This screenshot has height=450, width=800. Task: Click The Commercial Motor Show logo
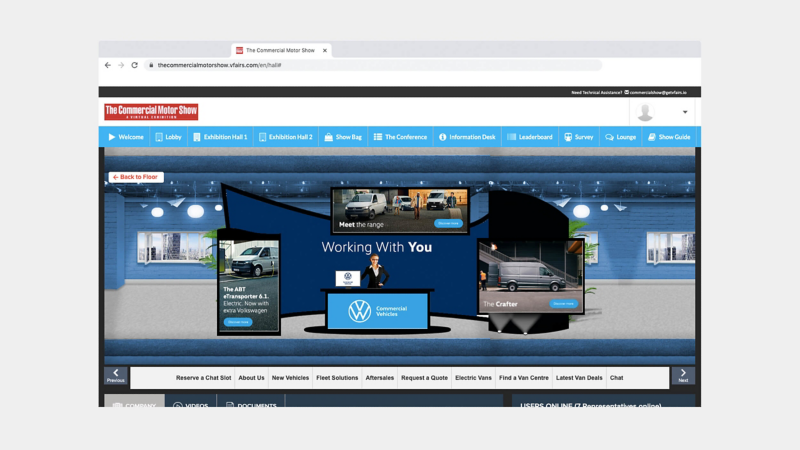151,112
